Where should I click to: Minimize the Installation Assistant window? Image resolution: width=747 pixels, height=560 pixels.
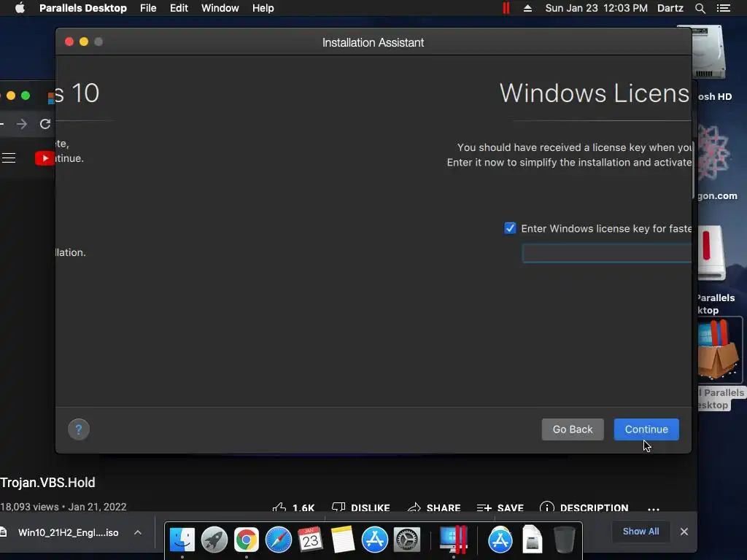(84, 42)
